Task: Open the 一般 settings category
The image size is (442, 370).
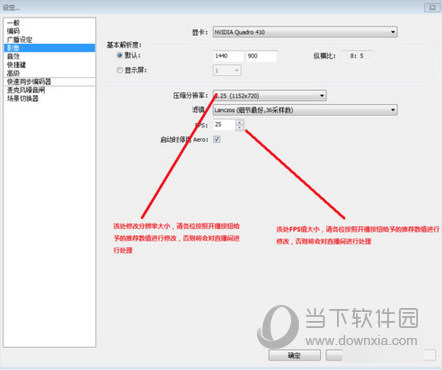Action: [13, 23]
